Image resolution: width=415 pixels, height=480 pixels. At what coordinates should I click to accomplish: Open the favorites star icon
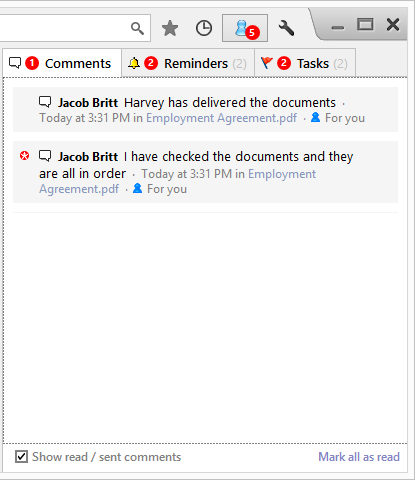(x=170, y=28)
